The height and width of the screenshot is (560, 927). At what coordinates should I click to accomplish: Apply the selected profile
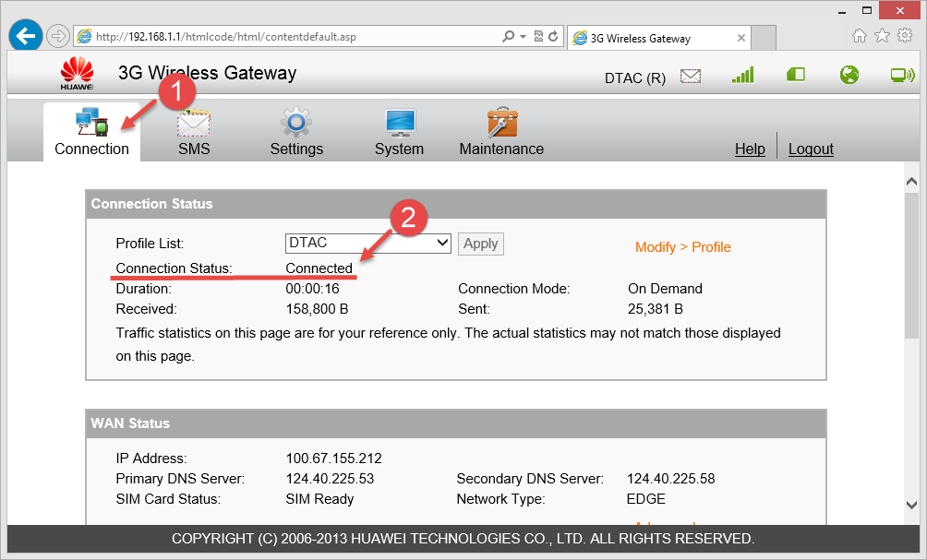click(481, 244)
